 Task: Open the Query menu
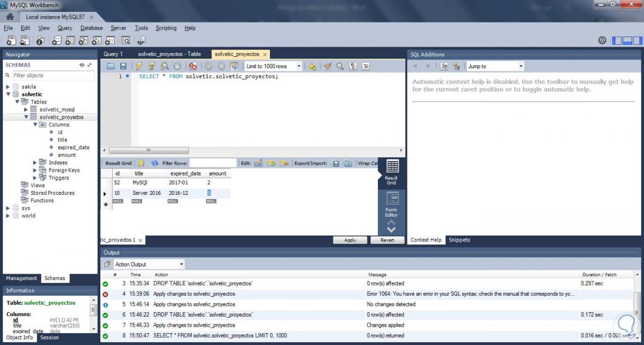(65, 28)
